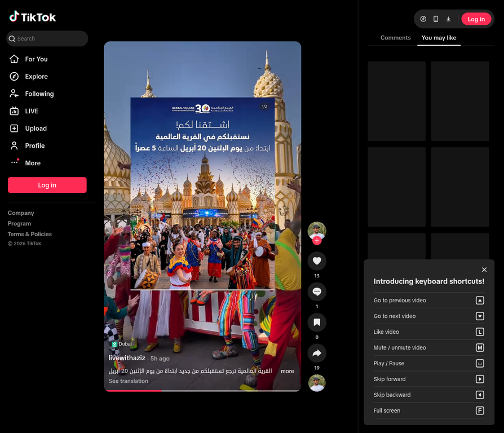Open the Terms & Policies link
Image resolution: width=504 pixels, height=433 pixels.
coord(29,234)
